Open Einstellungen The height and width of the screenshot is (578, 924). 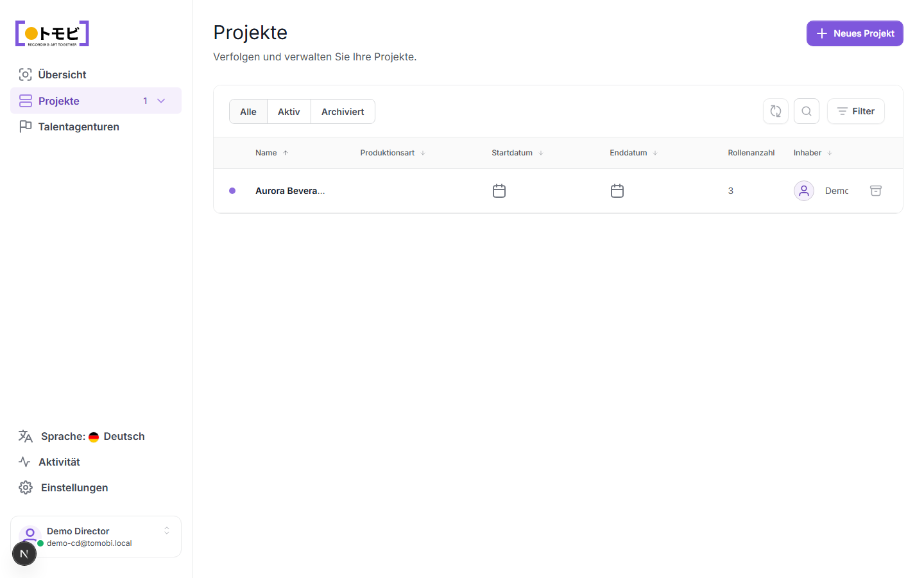tap(96, 487)
